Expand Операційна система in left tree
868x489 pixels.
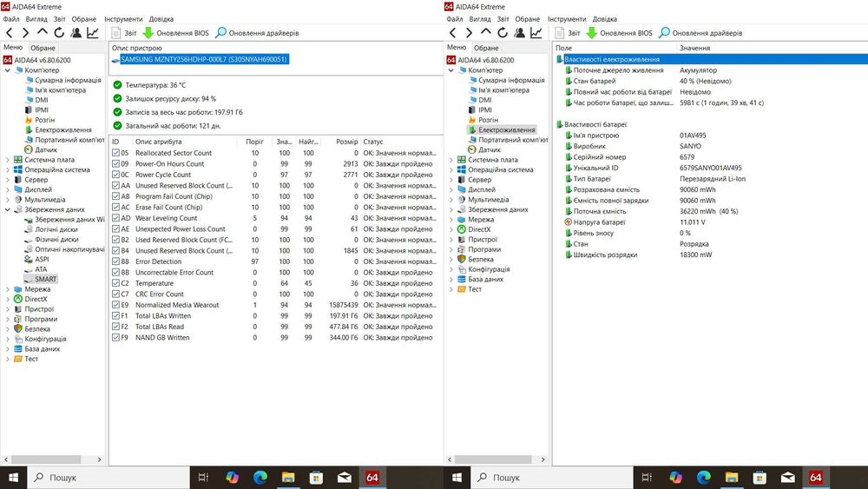tap(8, 169)
